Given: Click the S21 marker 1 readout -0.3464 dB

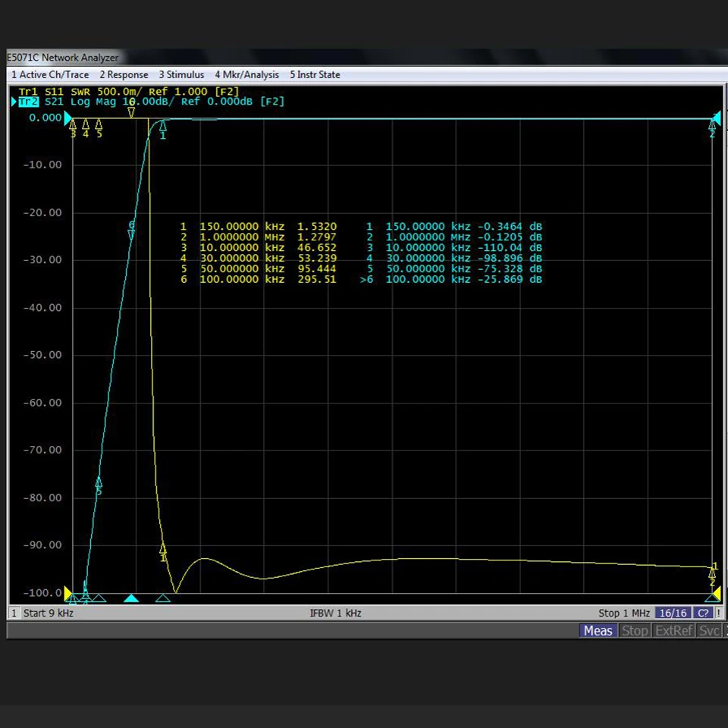Looking at the screenshot, I should coord(510,227).
